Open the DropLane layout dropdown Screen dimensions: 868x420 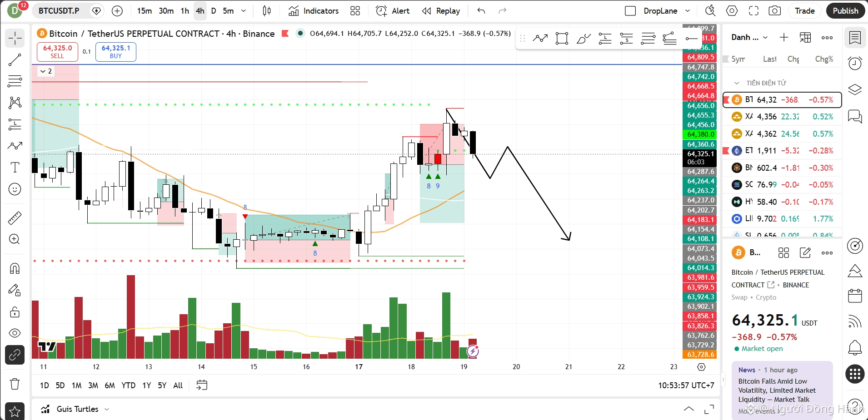coord(688,11)
